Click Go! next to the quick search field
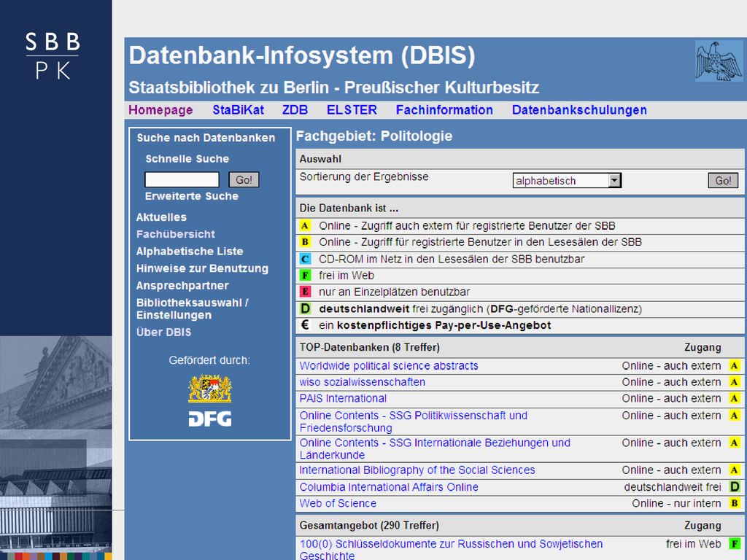The image size is (747, 560). click(x=244, y=179)
